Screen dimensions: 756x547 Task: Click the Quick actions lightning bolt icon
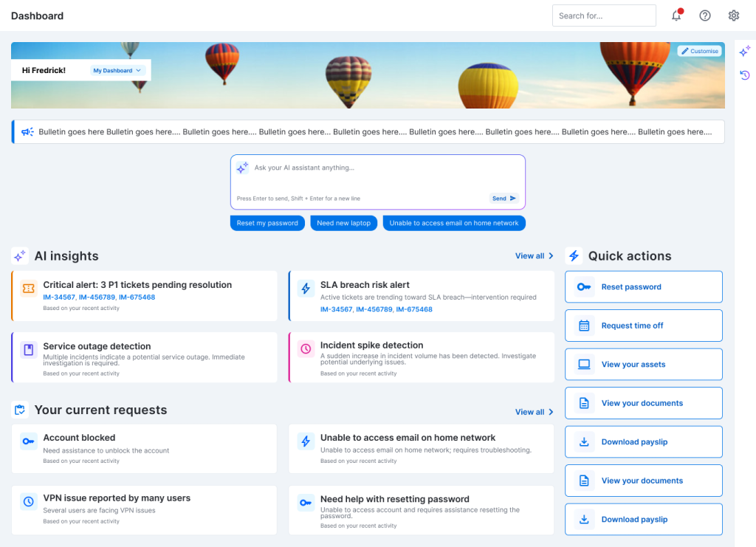tap(574, 256)
